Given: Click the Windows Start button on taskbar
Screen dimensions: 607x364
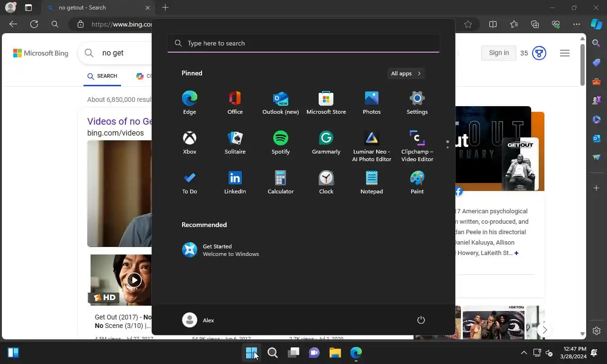Looking at the screenshot, I should 251,353.
